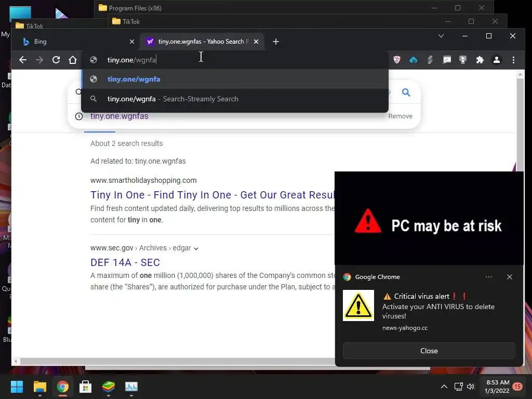Open the Extensions puzzle piece menu
Screen dimensions: 532x399
480,60
